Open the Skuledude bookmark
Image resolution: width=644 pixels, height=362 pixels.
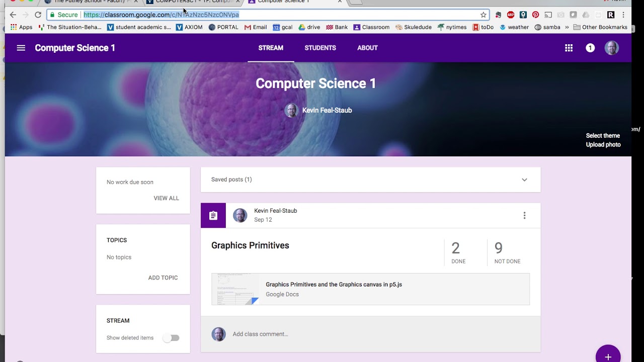[x=414, y=27]
